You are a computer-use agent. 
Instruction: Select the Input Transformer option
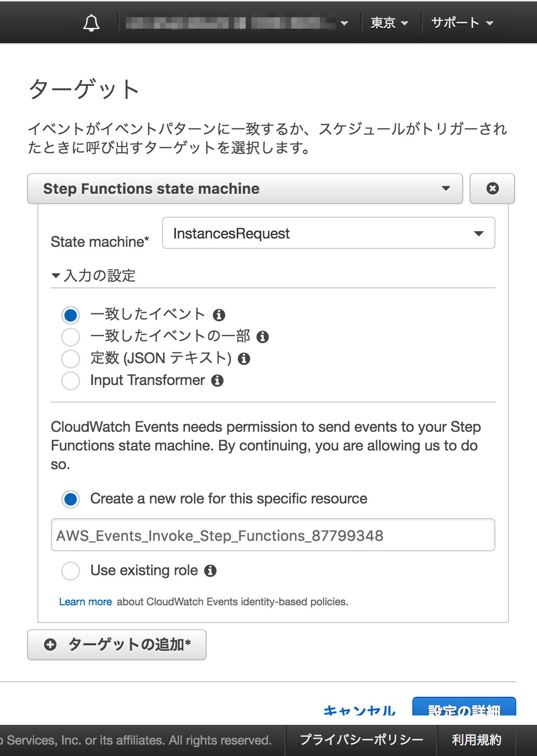tap(71, 380)
